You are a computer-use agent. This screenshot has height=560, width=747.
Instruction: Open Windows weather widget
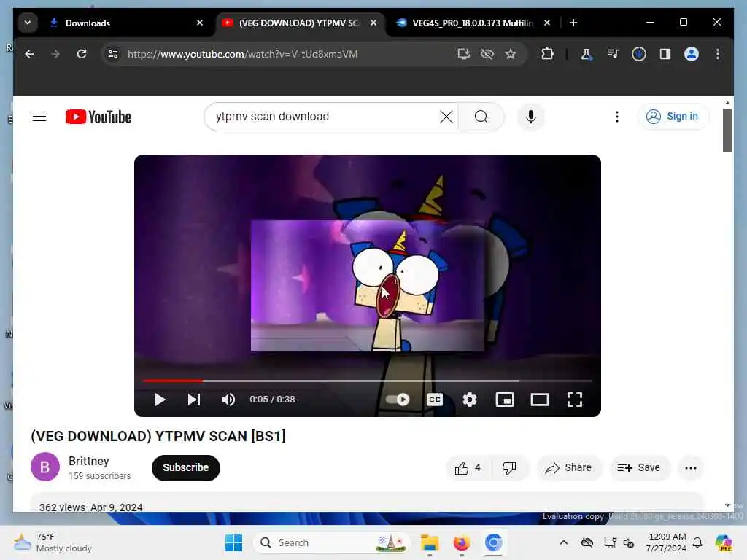pyautogui.click(x=53, y=542)
